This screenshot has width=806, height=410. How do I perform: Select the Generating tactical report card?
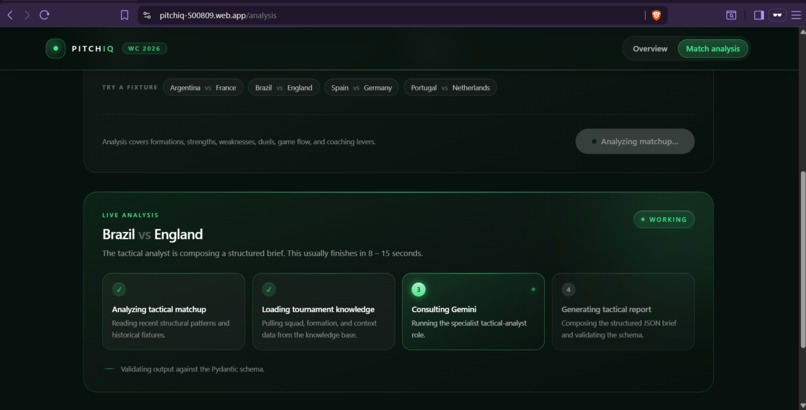pos(623,311)
